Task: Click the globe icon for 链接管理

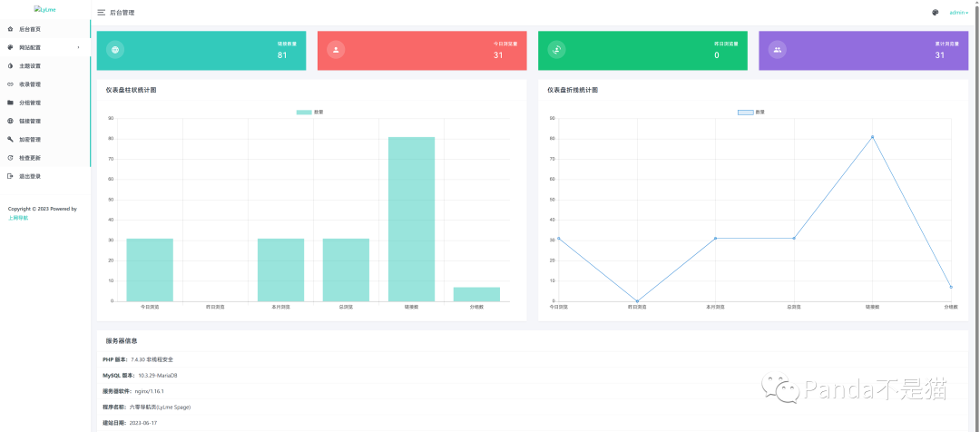Action: tap(10, 121)
